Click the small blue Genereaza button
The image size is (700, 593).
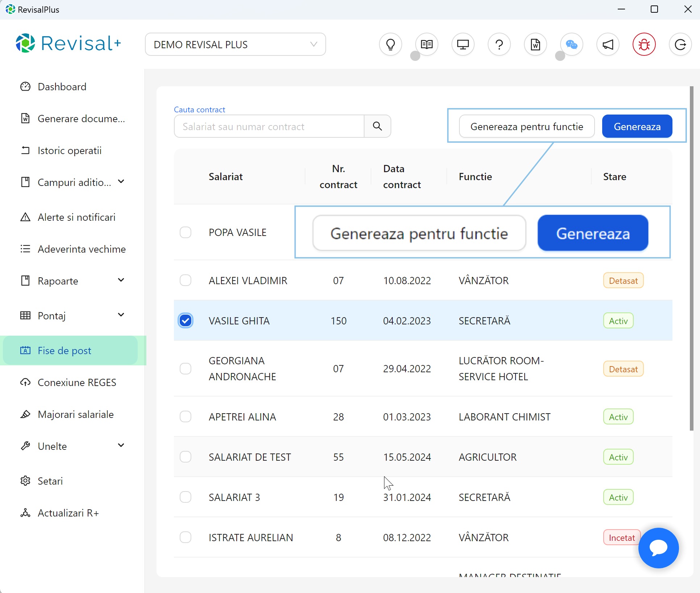click(x=637, y=127)
